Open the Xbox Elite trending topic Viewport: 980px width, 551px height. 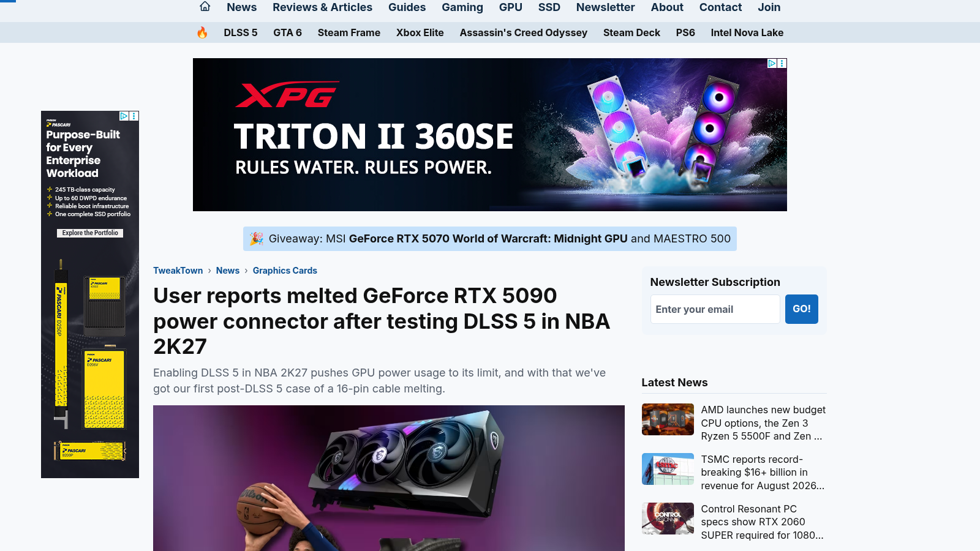pos(420,32)
